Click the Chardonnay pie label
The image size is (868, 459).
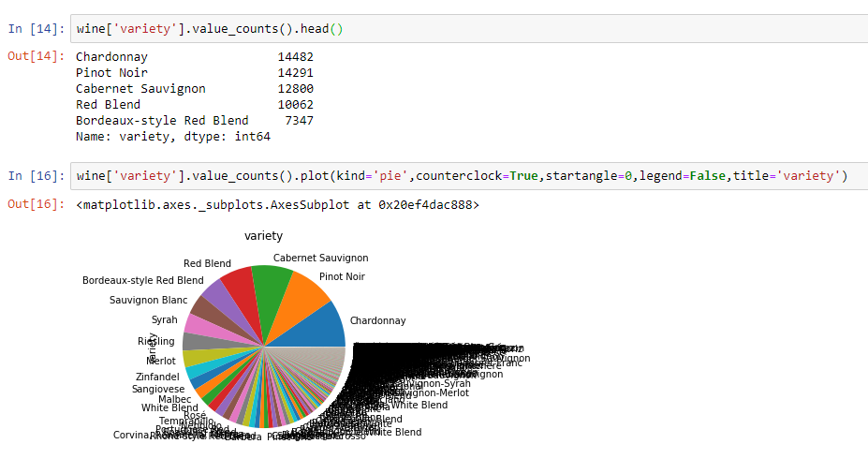(x=377, y=320)
